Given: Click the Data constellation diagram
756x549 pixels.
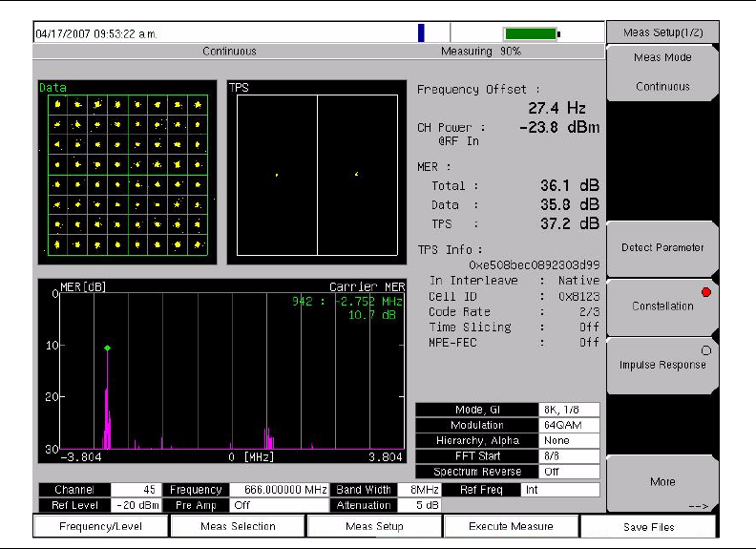Looking at the screenshot, I should coord(127,174).
